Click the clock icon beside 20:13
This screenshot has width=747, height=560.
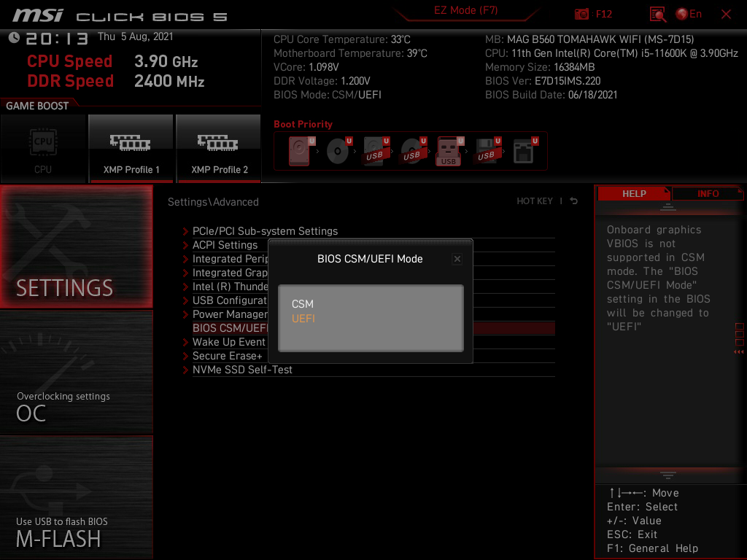tap(14, 38)
